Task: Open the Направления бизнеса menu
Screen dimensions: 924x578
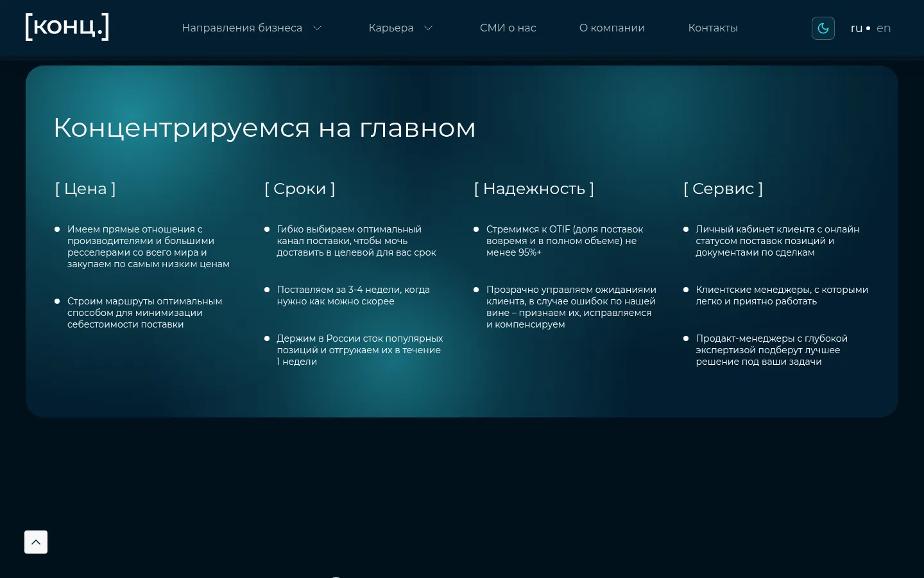Action: (242, 28)
